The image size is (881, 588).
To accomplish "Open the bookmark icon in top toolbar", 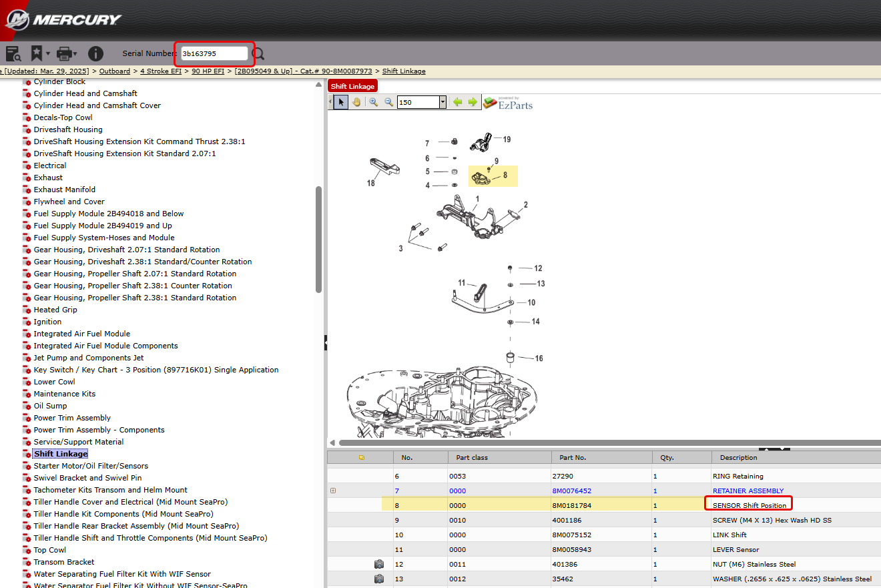I will click(35, 53).
